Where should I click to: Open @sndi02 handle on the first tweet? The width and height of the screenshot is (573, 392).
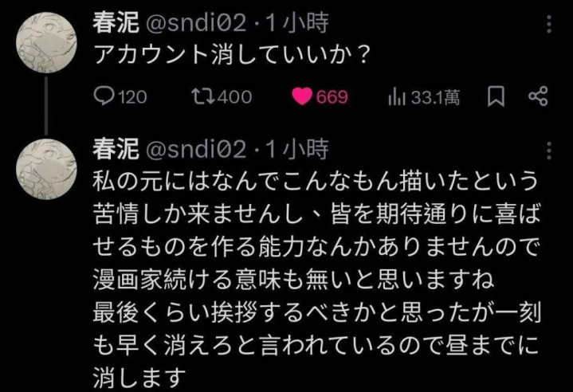tap(196, 24)
